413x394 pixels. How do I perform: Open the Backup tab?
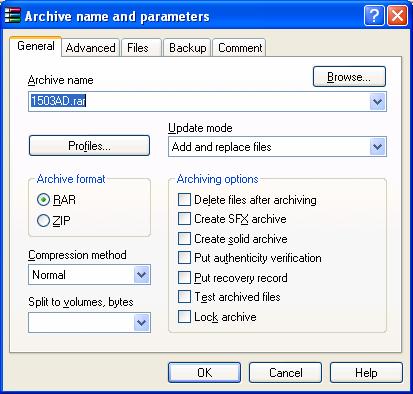point(187,48)
